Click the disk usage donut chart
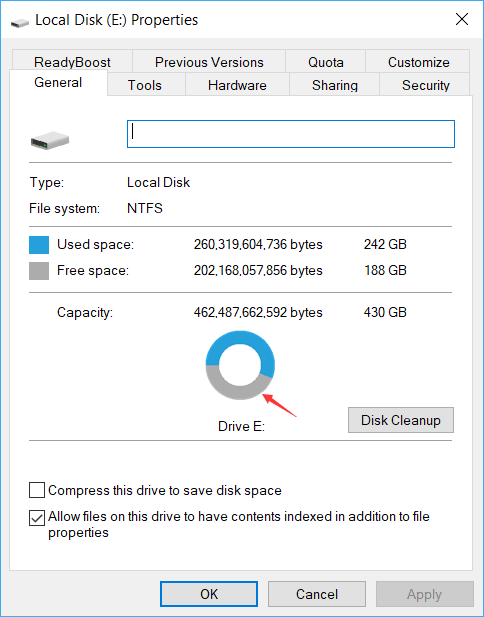Screen dimensions: 484x617 coord(240,365)
